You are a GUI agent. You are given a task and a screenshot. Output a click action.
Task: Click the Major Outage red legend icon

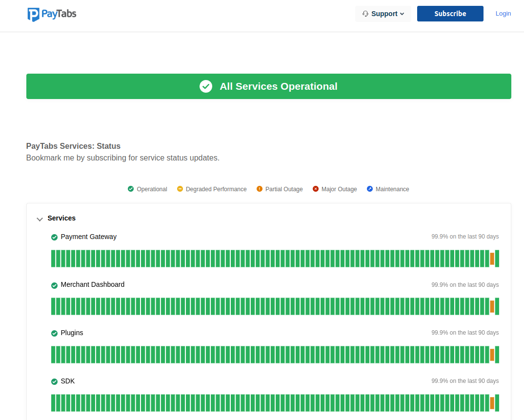pyautogui.click(x=316, y=189)
